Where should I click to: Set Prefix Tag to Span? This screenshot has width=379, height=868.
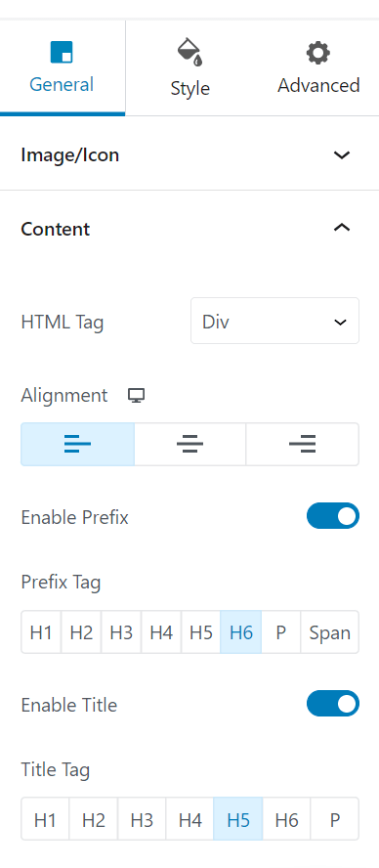(330, 632)
